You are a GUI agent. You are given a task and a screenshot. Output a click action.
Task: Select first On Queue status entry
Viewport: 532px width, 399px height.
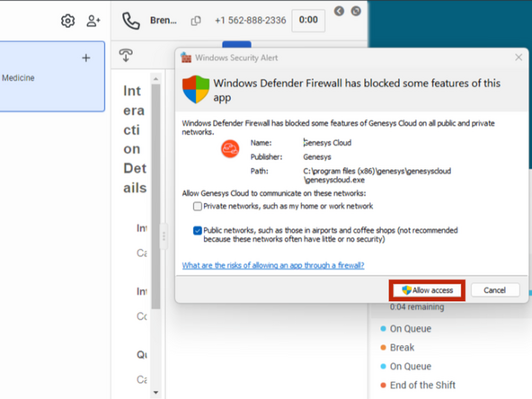pyautogui.click(x=411, y=329)
